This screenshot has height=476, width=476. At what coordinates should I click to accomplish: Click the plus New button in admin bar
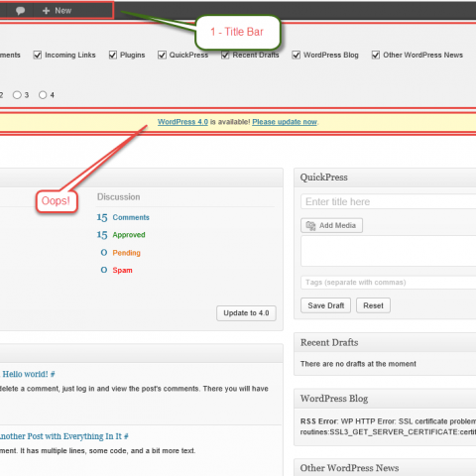[57, 11]
